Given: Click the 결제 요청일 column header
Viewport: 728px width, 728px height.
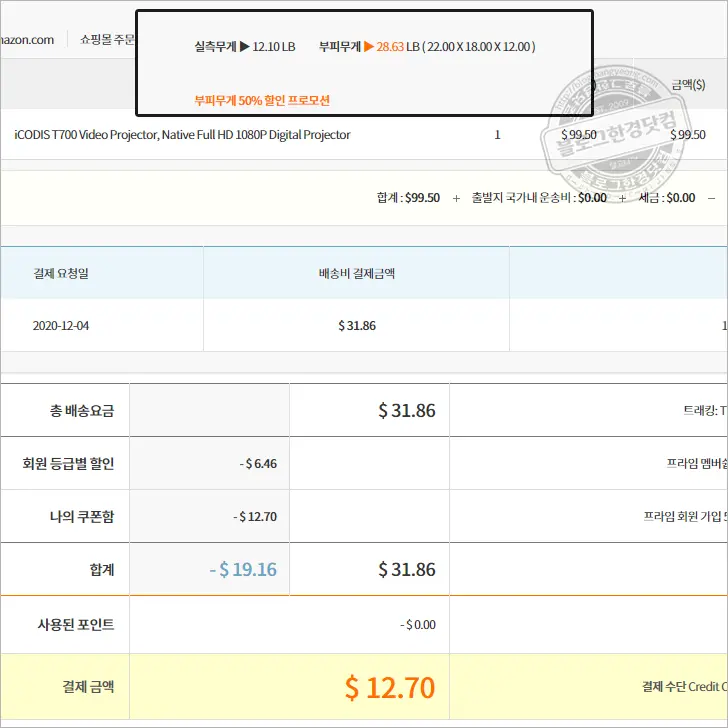Looking at the screenshot, I should tap(61, 273).
